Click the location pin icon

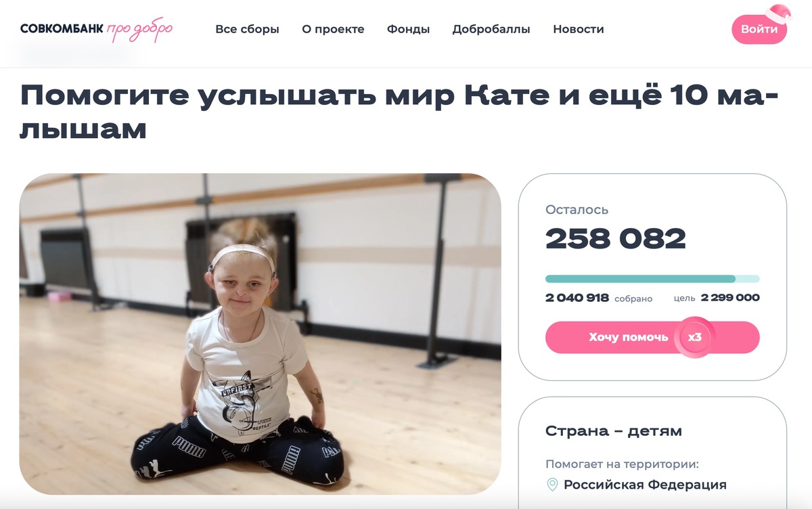point(552,485)
